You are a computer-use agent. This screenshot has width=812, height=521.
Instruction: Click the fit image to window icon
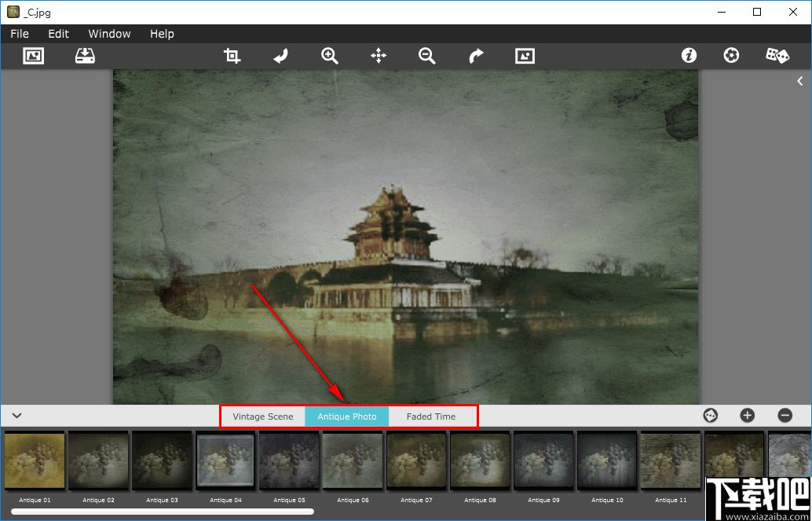click(525, 56)
